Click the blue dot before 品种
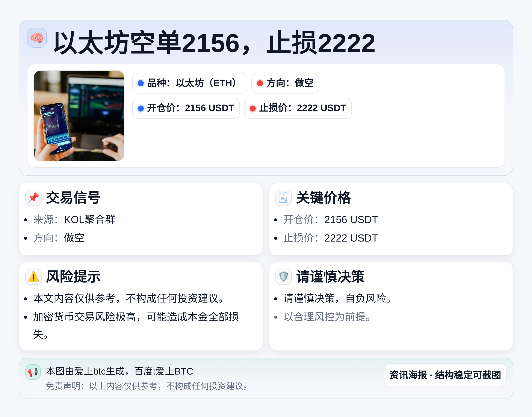The image size is (532, 417). (x=141, y=83)
